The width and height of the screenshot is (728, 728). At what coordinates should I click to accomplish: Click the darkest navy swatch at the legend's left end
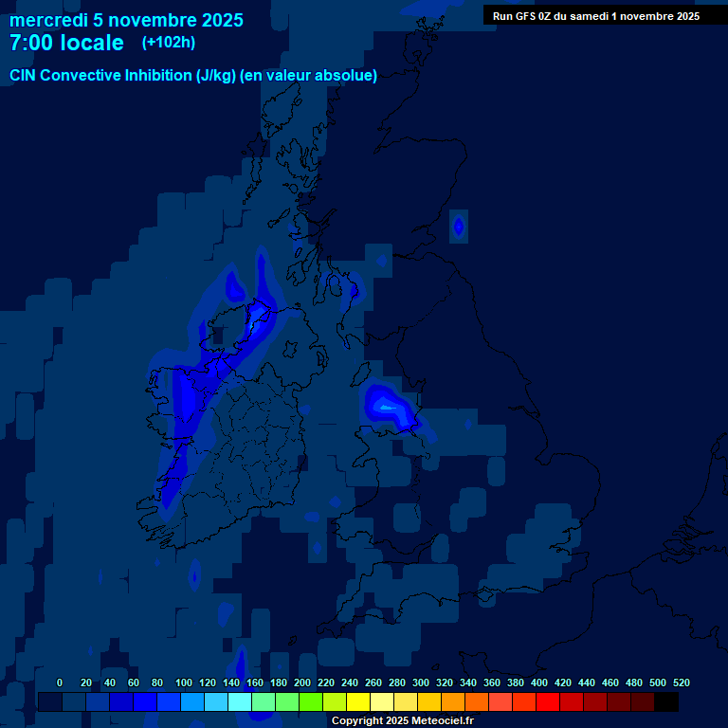tap(50, 701)
